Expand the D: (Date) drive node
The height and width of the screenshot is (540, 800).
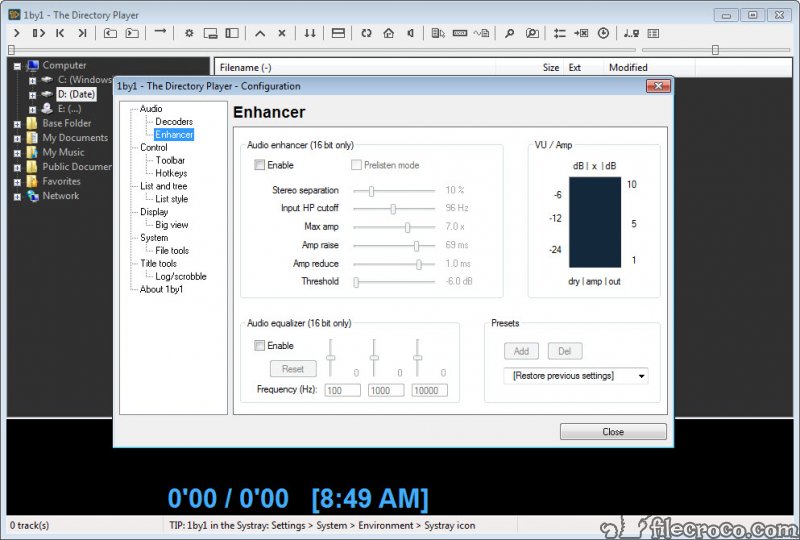pyautogui.click(x=33, y=95)
